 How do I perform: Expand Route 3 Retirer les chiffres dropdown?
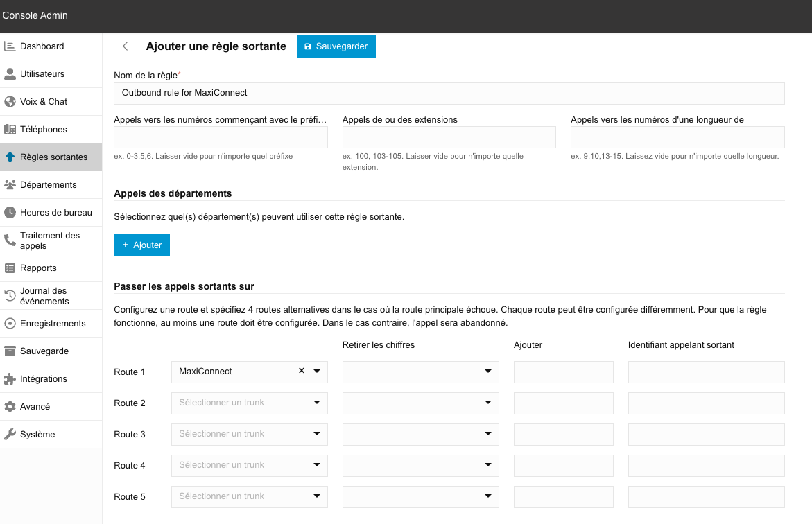pyautogui.click(x=488, y=435)
